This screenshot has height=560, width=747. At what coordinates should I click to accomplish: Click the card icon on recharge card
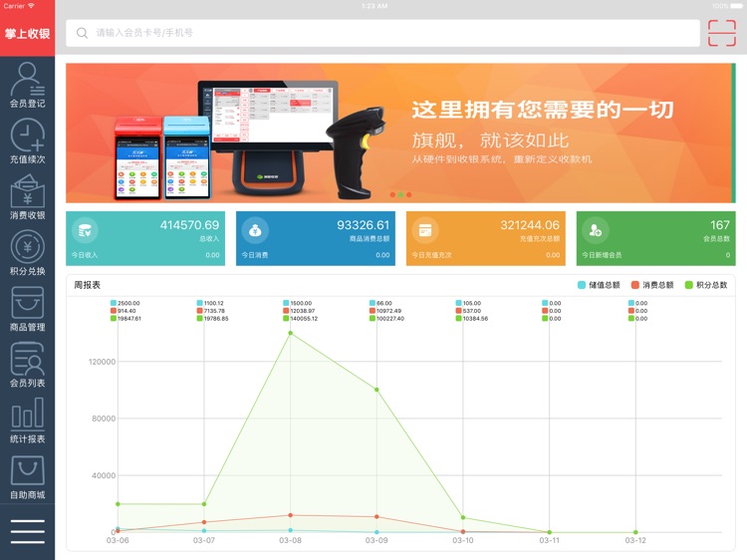pyautogui.click(x=425, y=230)
